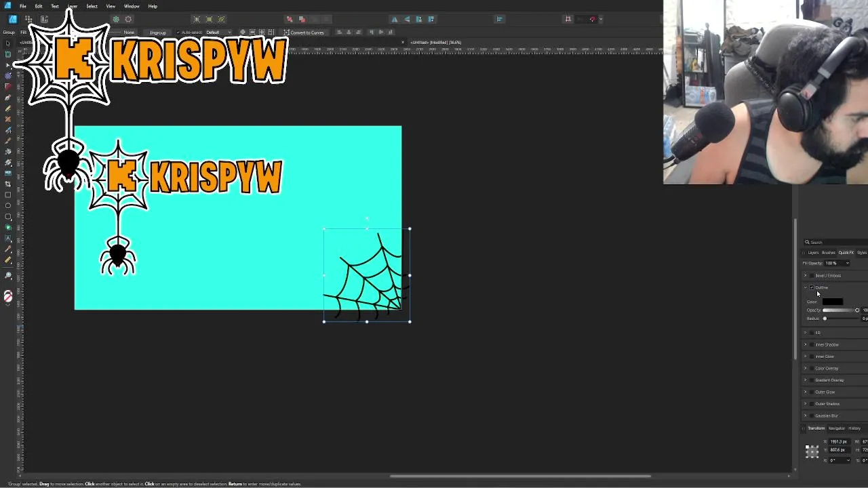Collapse the Outline section arrow

[x=806, y=287]
